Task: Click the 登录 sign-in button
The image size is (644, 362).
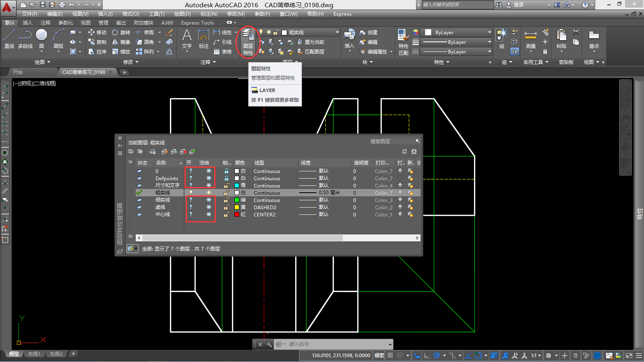Action: (x=515, y=5)
